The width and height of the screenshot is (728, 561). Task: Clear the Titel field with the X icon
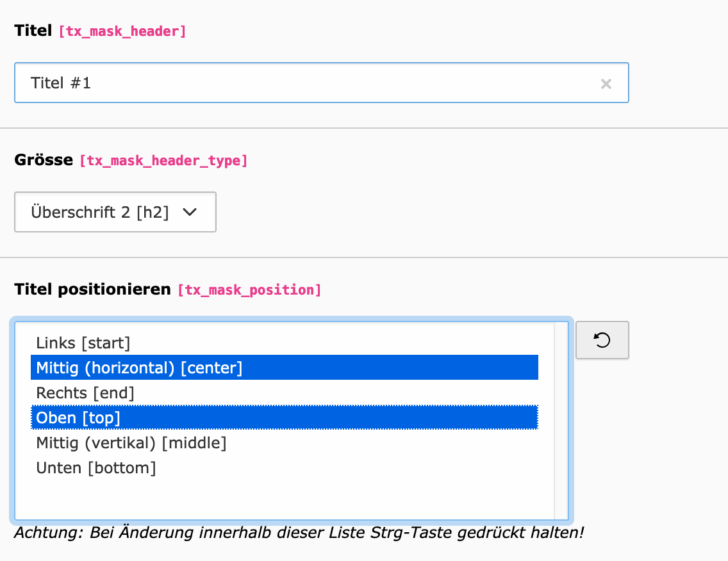point(606,83)
